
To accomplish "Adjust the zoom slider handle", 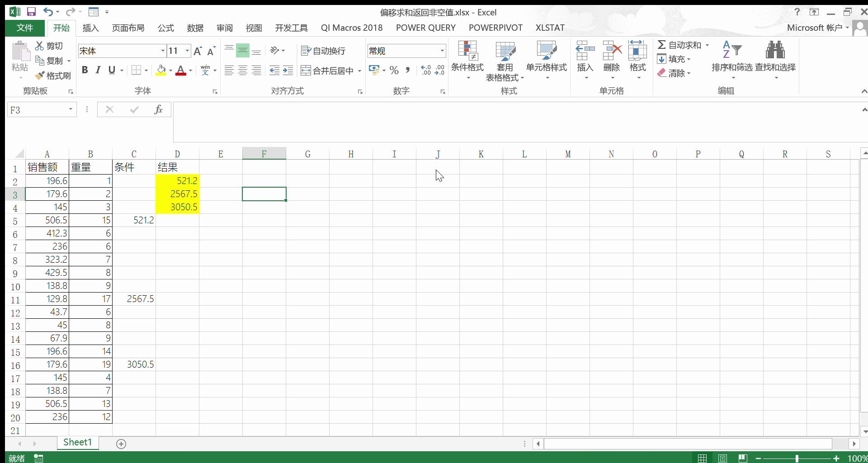I will click(x=797, y=458).
